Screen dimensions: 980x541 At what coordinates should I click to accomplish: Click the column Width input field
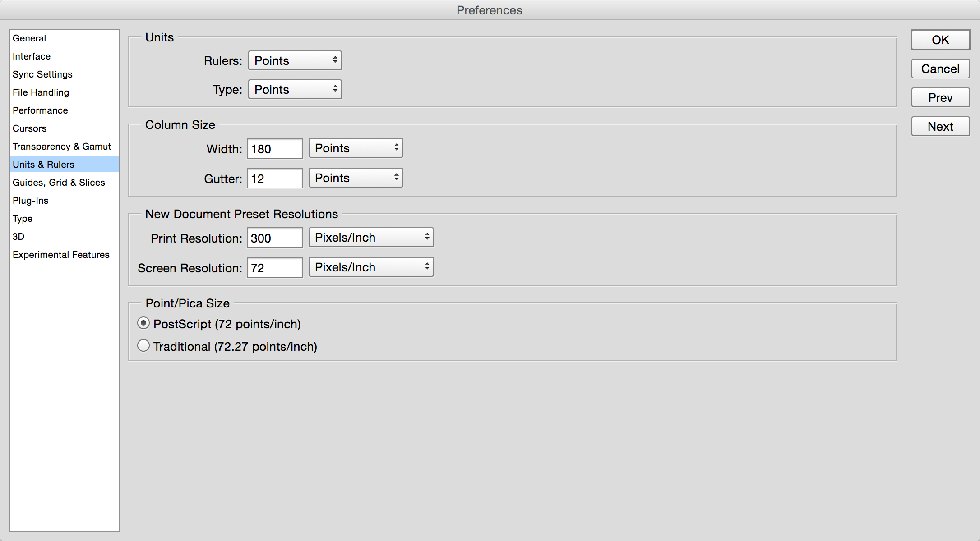coord(275,148)
